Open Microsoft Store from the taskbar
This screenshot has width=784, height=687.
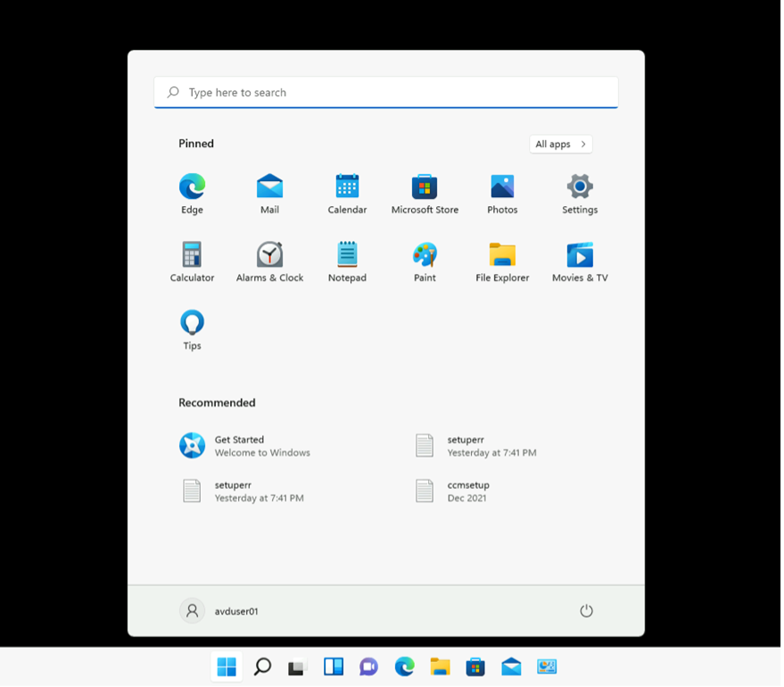coord(475,666)
